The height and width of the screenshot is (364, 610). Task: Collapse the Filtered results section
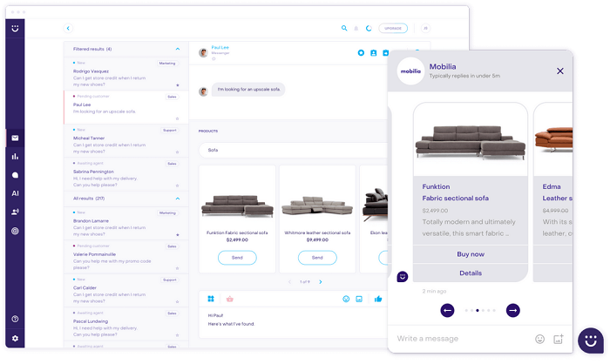(178, 49)
